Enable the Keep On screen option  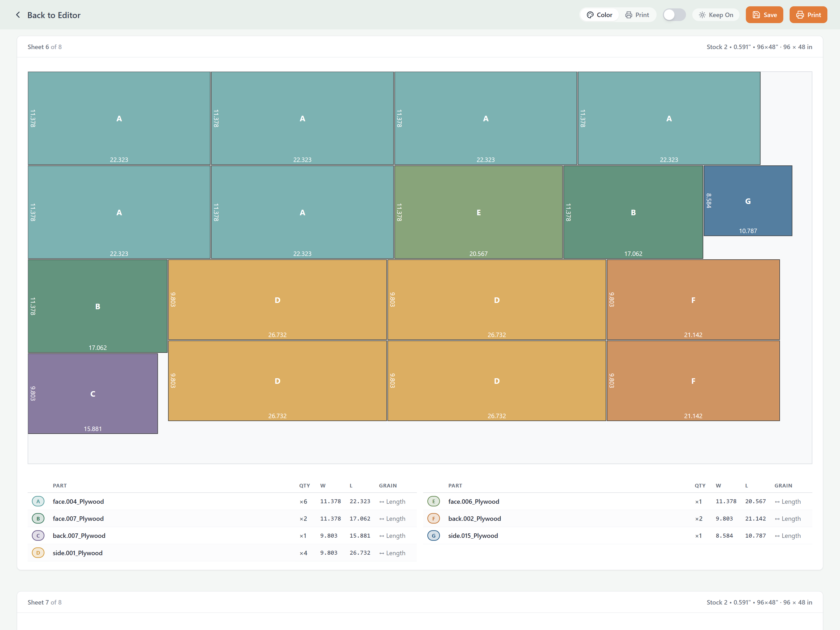tap(716, 15)
